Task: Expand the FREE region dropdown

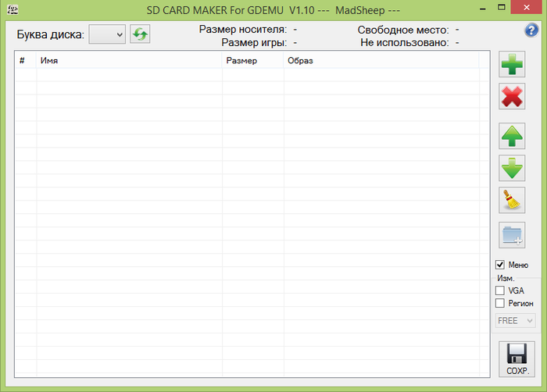Action: click(516, 321)
